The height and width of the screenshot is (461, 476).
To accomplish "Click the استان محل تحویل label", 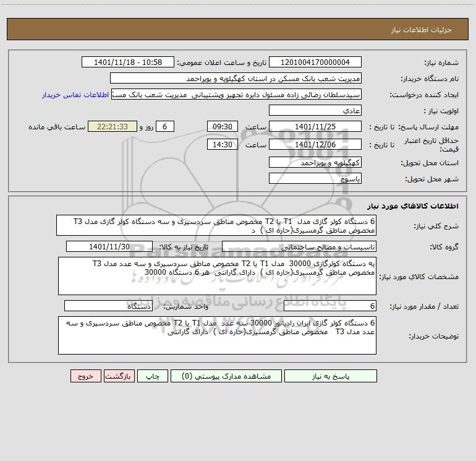I will pyautogui.click(x=430, y=163).
